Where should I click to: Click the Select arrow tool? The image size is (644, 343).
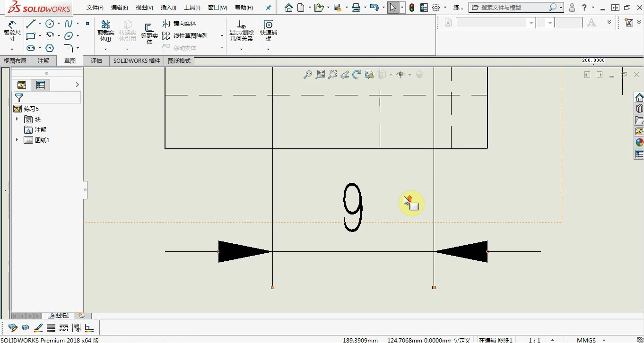(x=393, y=8)
